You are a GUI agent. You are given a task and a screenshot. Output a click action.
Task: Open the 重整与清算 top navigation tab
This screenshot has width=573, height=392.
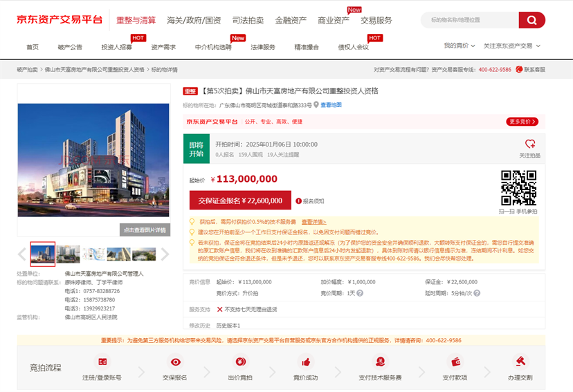(136, 21)
